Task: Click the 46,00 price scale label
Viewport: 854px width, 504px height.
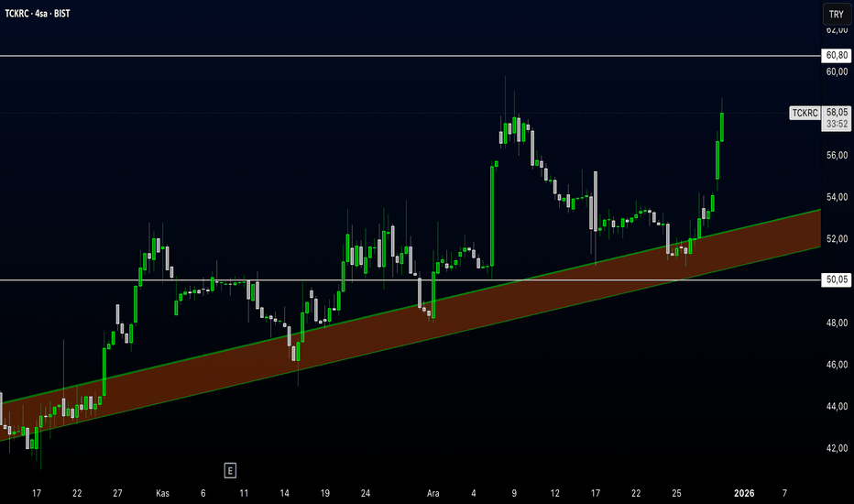Action: coord(837,365)
